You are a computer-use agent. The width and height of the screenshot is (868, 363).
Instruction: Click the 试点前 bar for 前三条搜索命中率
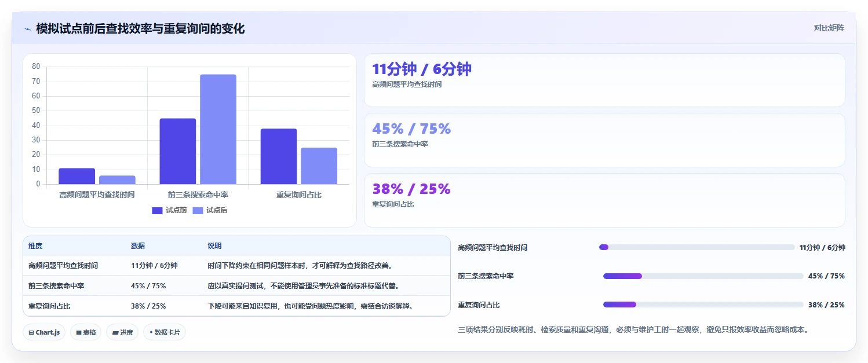click(178, 152)
